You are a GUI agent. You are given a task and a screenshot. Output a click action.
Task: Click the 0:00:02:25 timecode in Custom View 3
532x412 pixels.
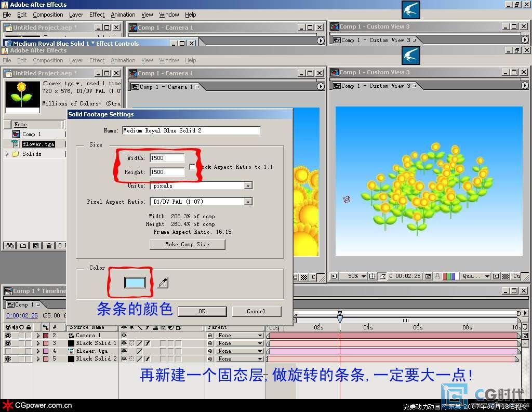pos(405,276)
